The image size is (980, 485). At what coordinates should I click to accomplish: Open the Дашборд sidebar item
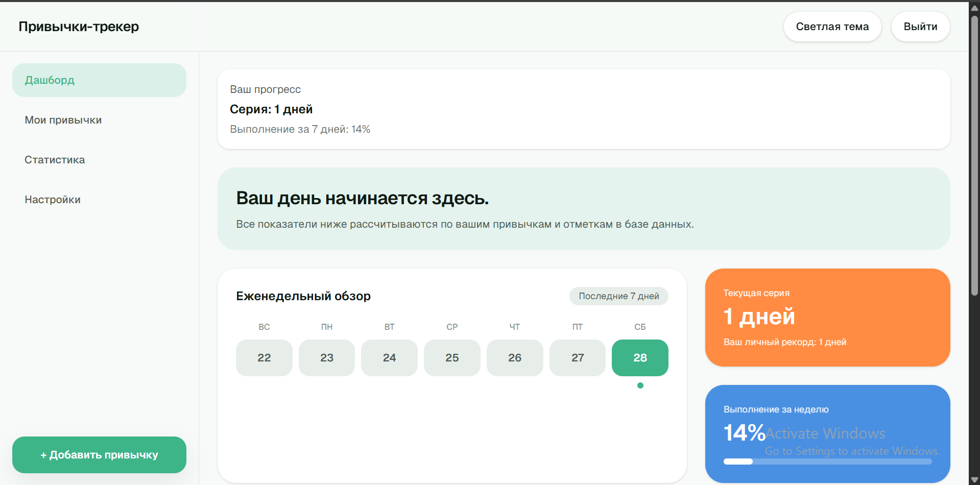(99, 80)
